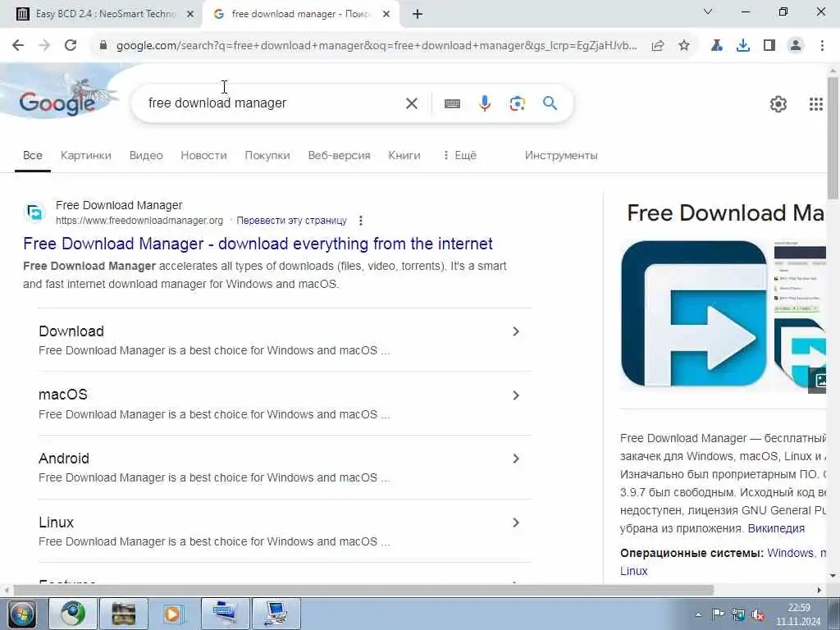Start voice search with the microphone

485,103
